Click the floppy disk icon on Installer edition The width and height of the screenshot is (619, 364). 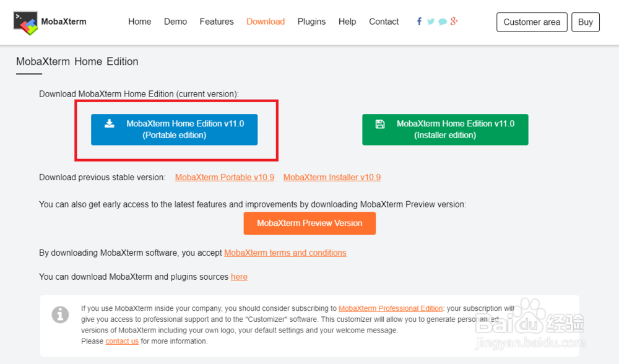point(380,124)
